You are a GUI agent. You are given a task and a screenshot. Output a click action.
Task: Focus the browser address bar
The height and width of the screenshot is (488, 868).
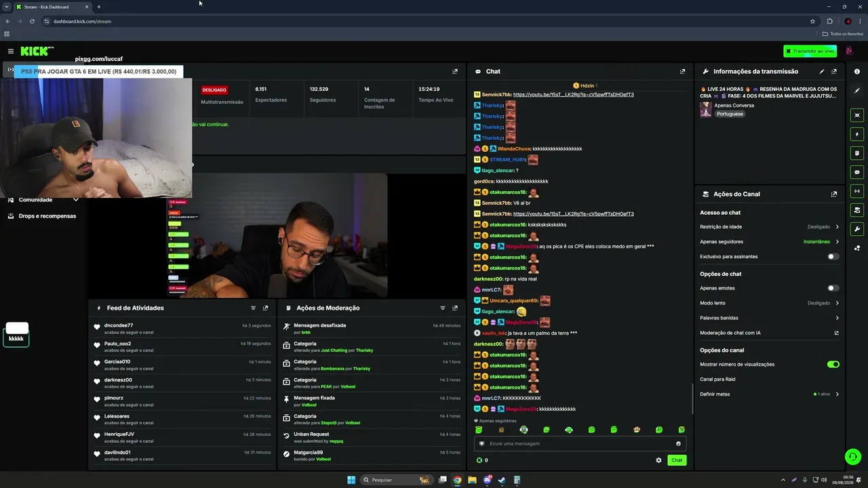[427, 21]
